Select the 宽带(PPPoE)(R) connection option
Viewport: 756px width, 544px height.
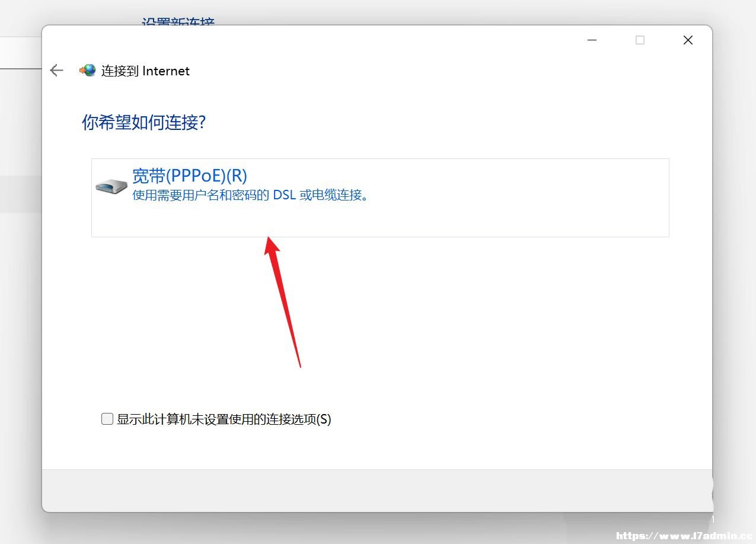coord(380,198)
